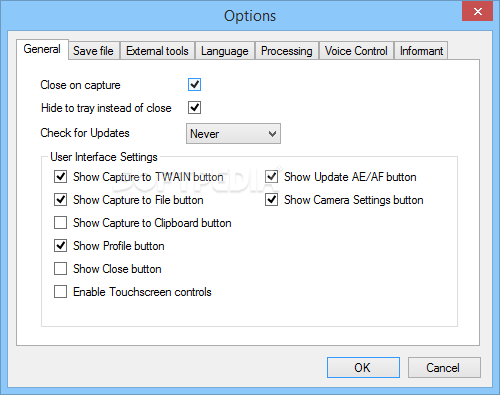
Task: Open the Voice Control tab
Action: [x=356, y=51]
